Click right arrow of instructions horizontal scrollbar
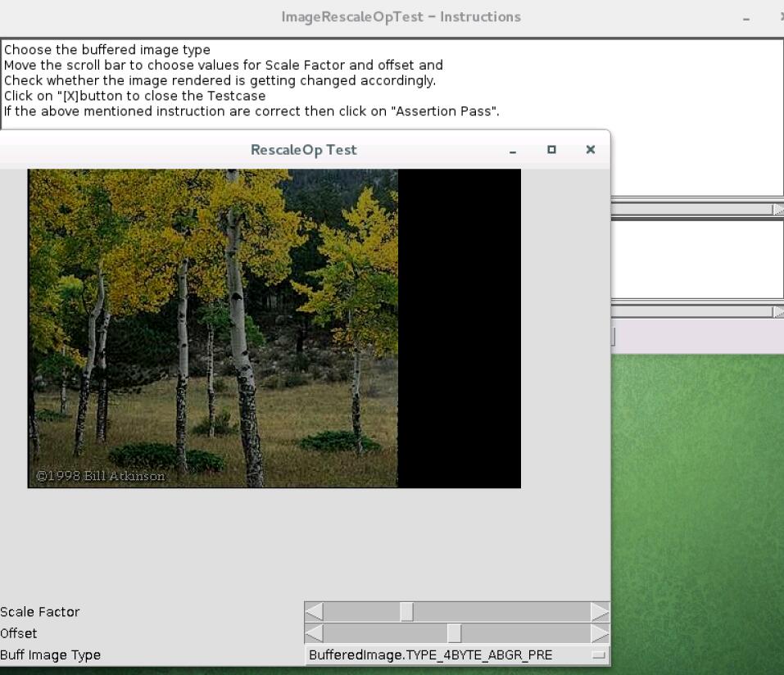The image size is (784, 675). tap(777, 210)
